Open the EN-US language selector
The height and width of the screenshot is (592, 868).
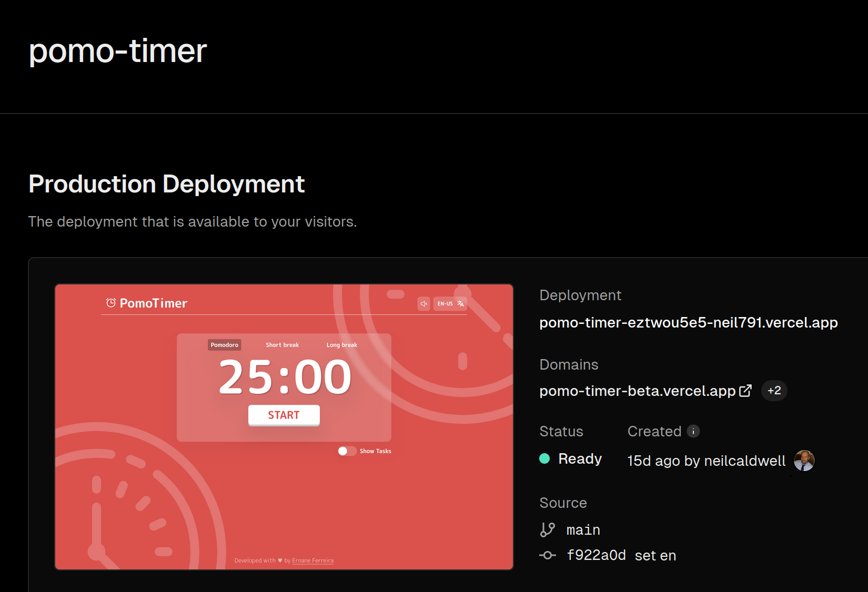[450, 304]
